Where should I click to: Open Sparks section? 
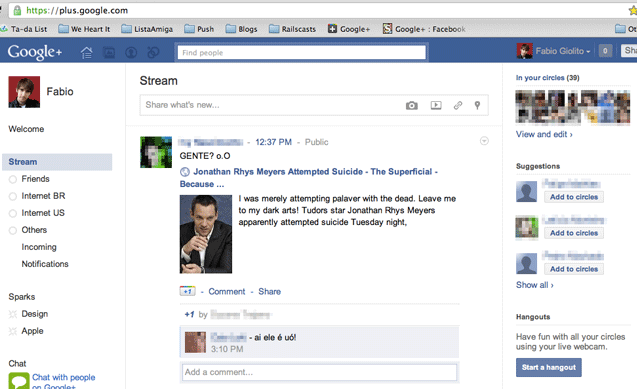point(22,297)
